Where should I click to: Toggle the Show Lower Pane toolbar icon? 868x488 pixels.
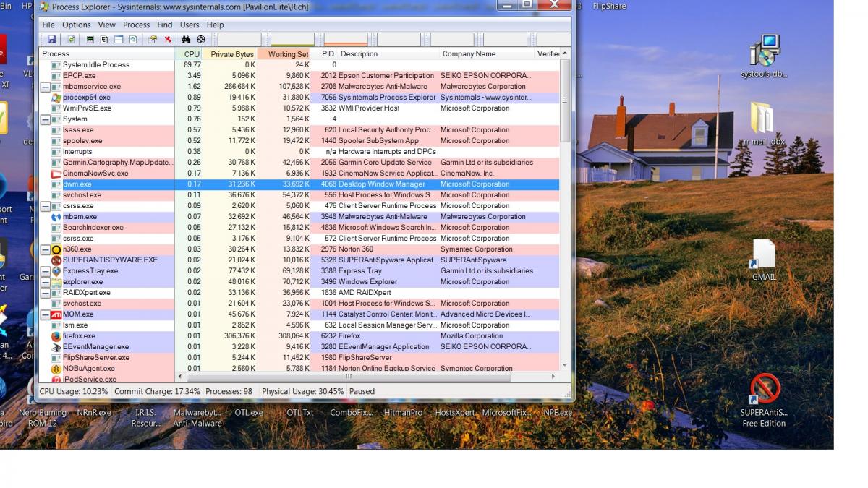coord(119,39)
